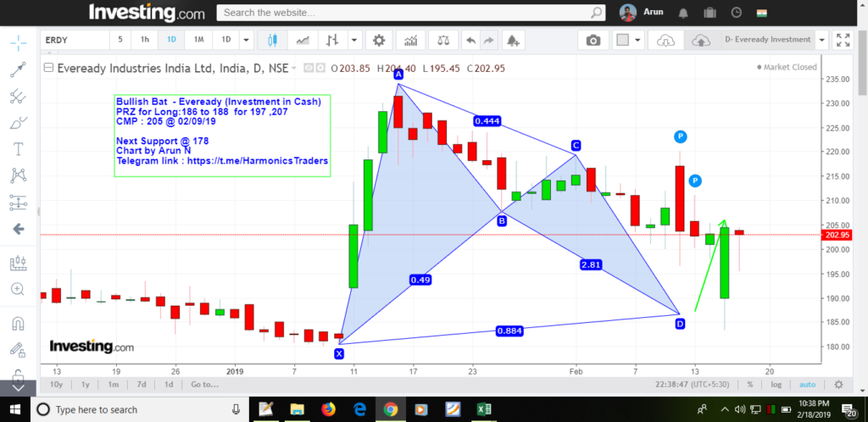
Task: Open the saved layouts dropdown arrow
Action: click(x=821, y=40)
